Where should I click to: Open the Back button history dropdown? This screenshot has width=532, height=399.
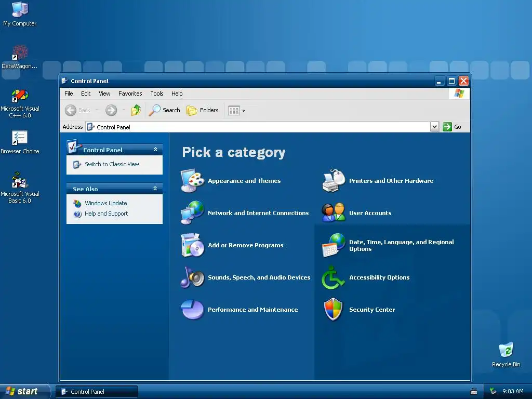point(97,110)
